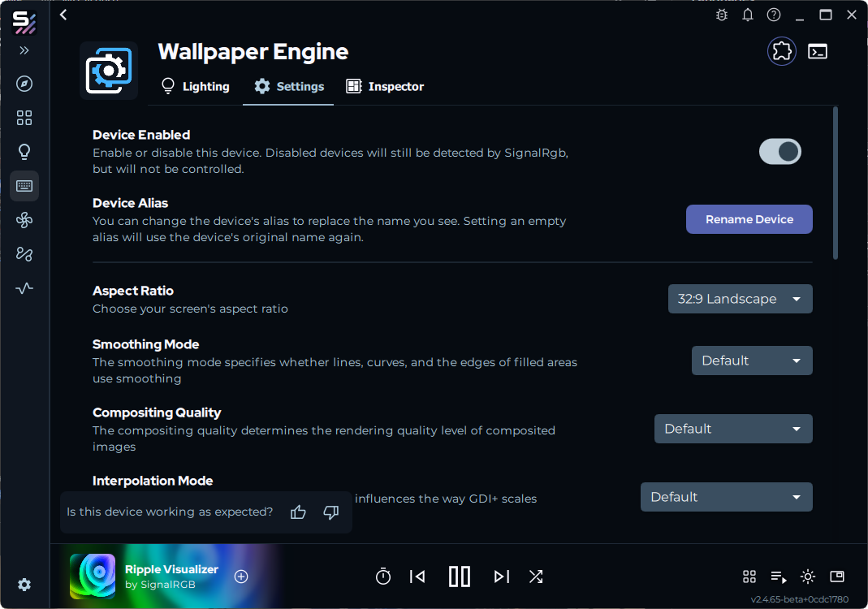Click the 'by SignalRGB' author text
868x609 pixels.
pyautogui.click(x=160, y=585)
